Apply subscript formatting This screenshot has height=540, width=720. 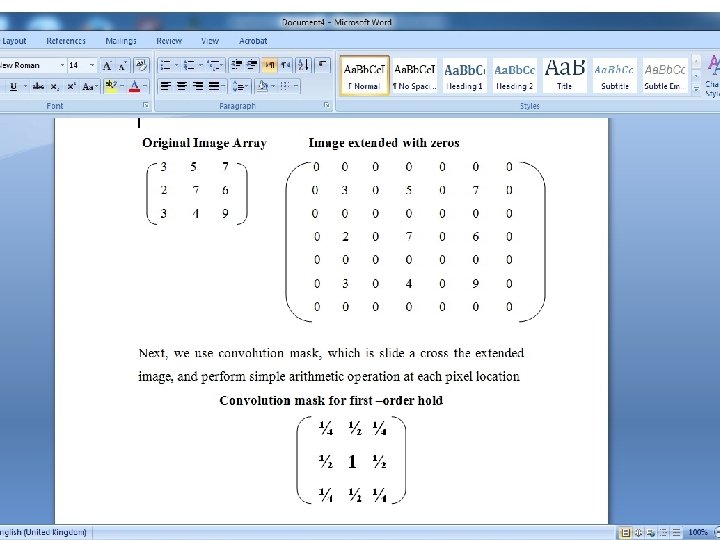55,86
